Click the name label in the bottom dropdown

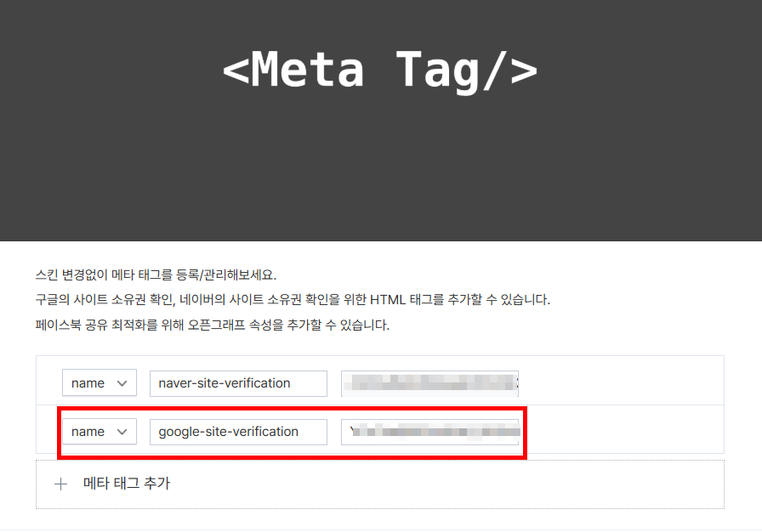tap(89, 432)
